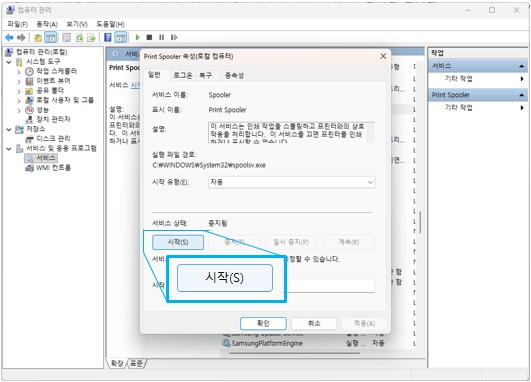Open the 보기(V) menu

click(77, 24)
